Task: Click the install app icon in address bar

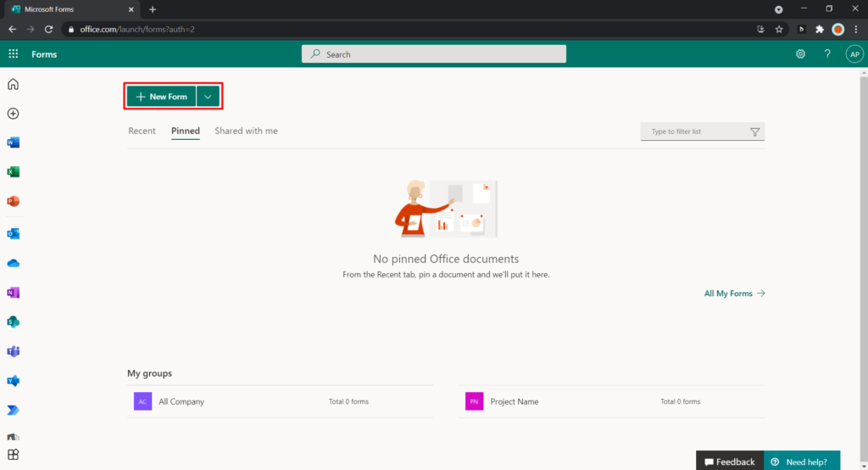Action: [760, 30]
